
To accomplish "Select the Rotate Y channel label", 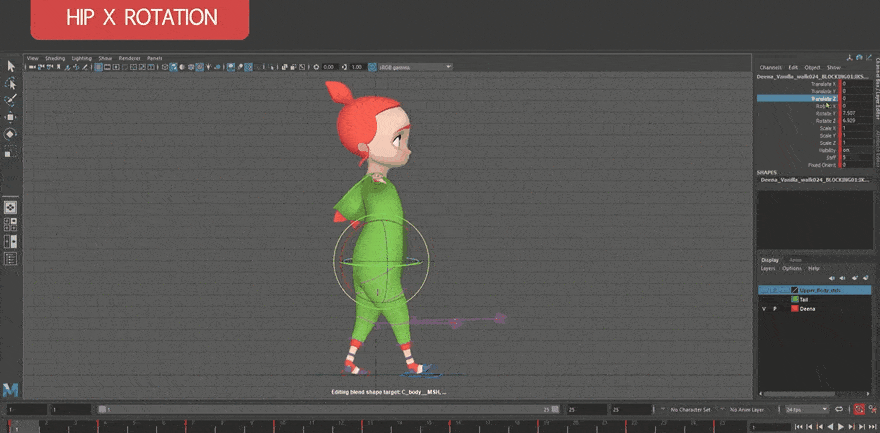I will click(x=825, y=113).
